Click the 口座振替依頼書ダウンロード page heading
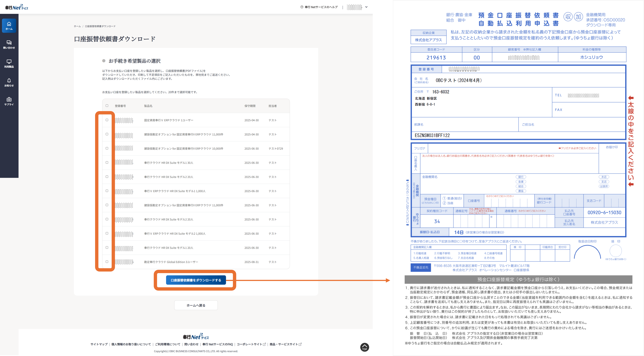Viewport: 644px width, 356px height. (x=115, y=39)
